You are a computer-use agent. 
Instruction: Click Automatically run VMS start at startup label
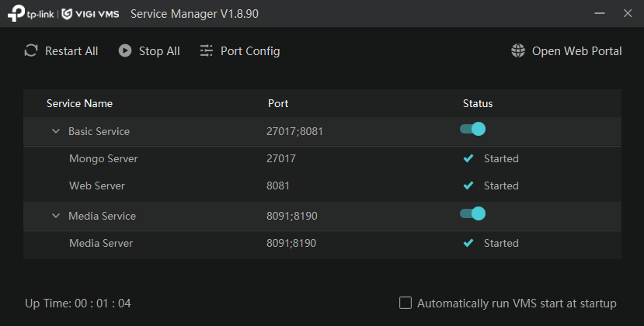[517, 303]
